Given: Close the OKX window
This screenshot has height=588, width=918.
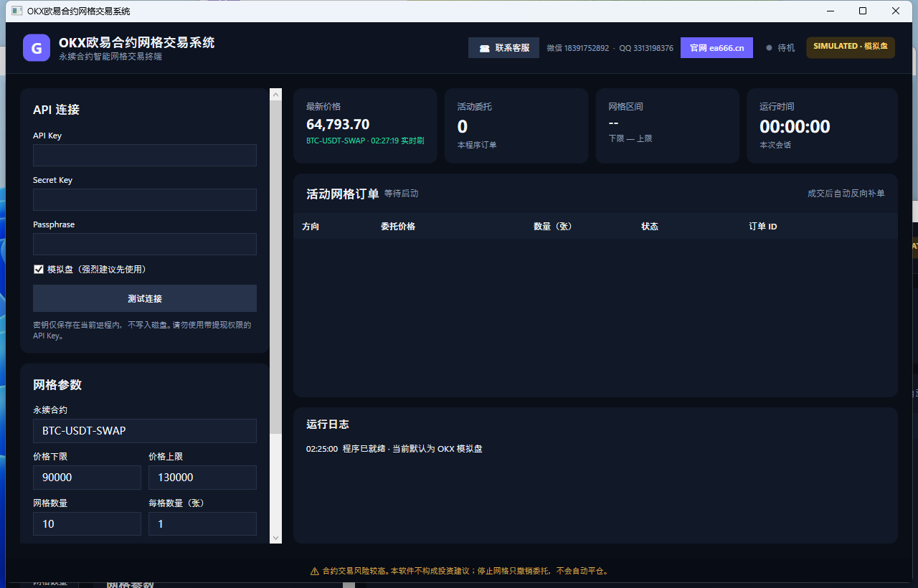Looking at the screenshot, I should tap(896, 11).
